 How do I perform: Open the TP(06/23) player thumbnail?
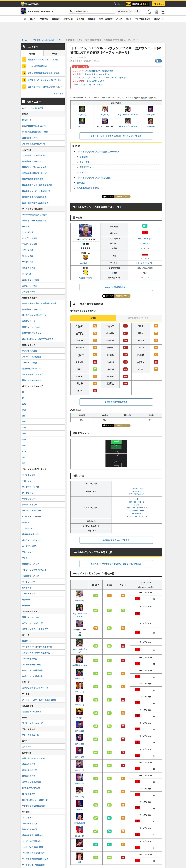(x=151, y=121)
